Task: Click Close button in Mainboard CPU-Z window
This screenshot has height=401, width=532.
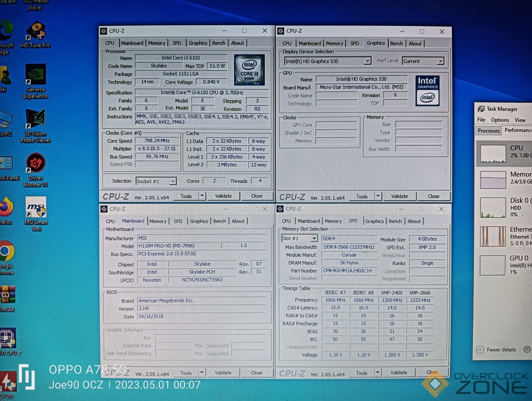Action: [257, 373]
